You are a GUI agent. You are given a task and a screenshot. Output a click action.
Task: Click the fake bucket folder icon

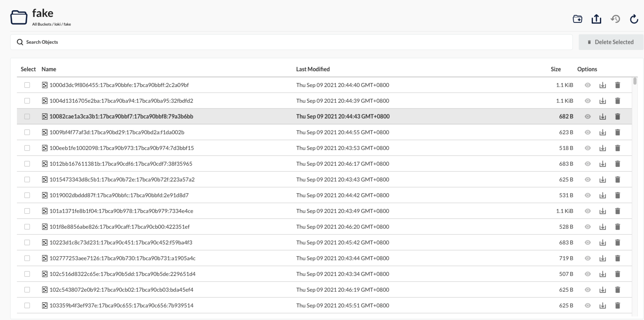coord(19,17)
